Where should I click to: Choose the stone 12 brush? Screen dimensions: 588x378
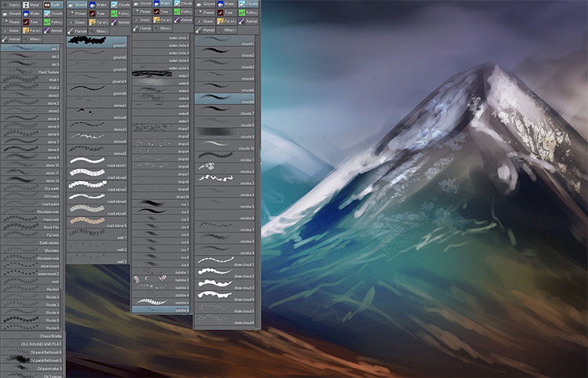point(30,180)
